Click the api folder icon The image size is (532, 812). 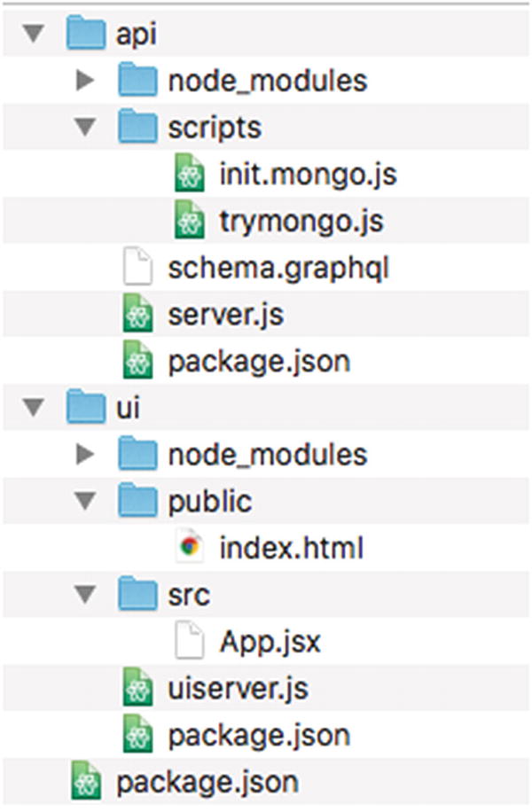click(x=85, y=35)
